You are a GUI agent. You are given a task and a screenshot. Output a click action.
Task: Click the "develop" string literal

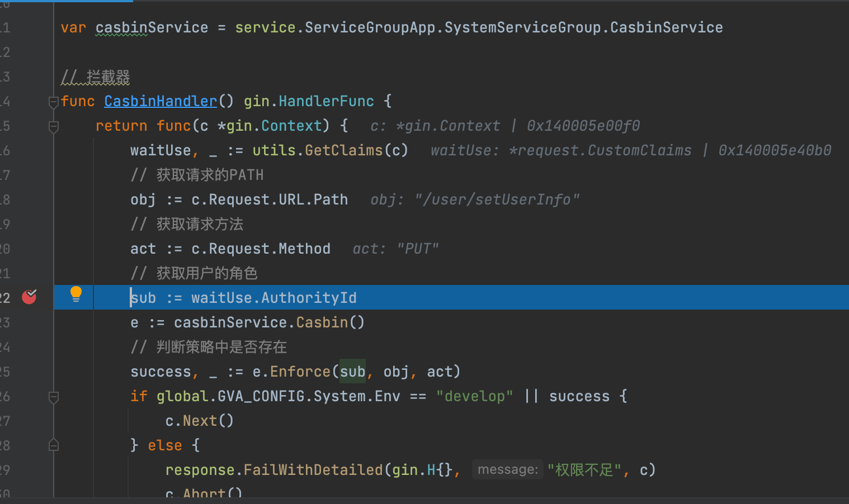tap(474, 396)
